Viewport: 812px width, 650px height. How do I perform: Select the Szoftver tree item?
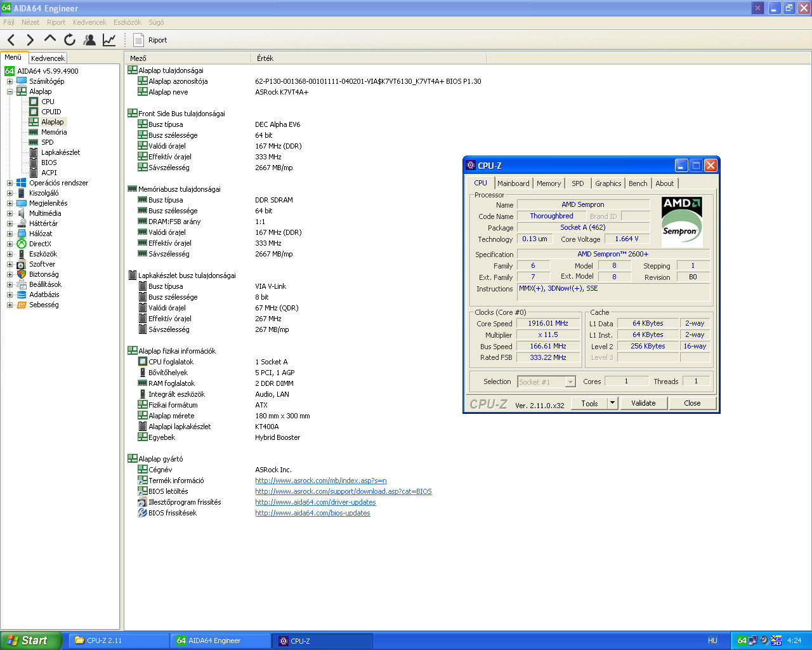tap(42, 264)
